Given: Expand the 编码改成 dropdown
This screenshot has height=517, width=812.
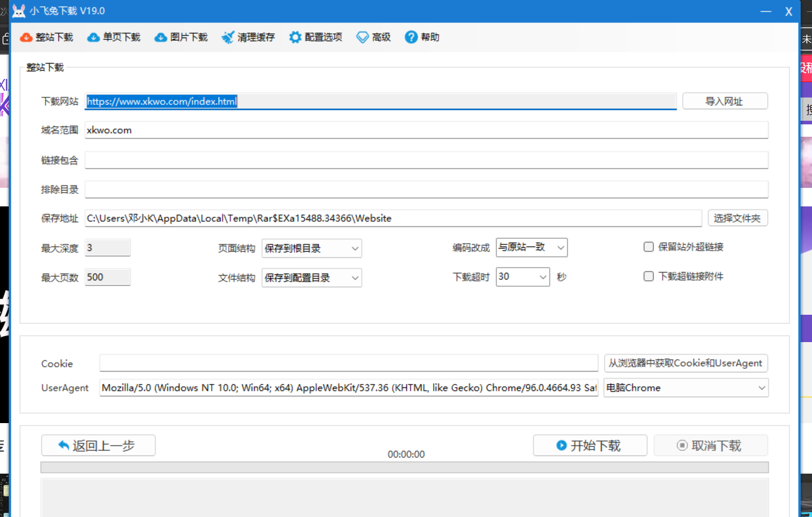Looking at the screenshot, I should tap(531, 248).
